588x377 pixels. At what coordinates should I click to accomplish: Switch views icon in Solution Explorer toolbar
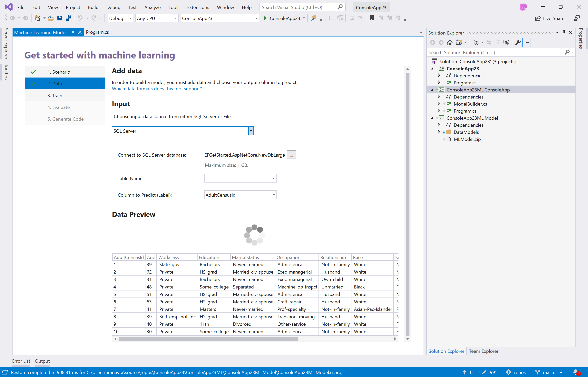pos(459,42)
